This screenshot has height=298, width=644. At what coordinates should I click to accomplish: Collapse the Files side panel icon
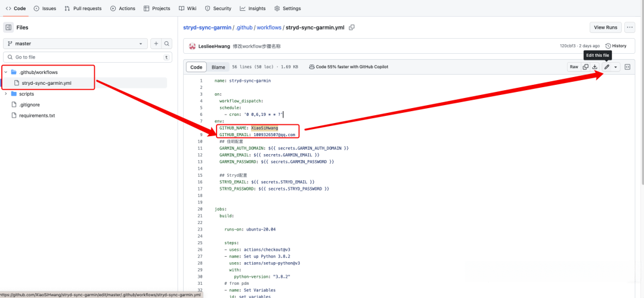point(8,27)
